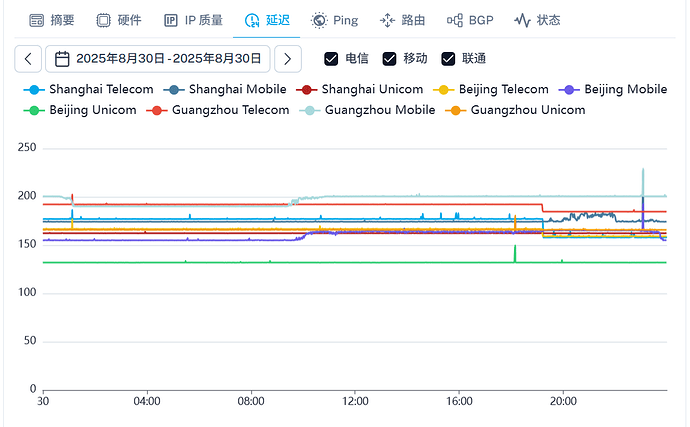
Task: Click the IP 质量 icon
Action: tap(170, 20)
